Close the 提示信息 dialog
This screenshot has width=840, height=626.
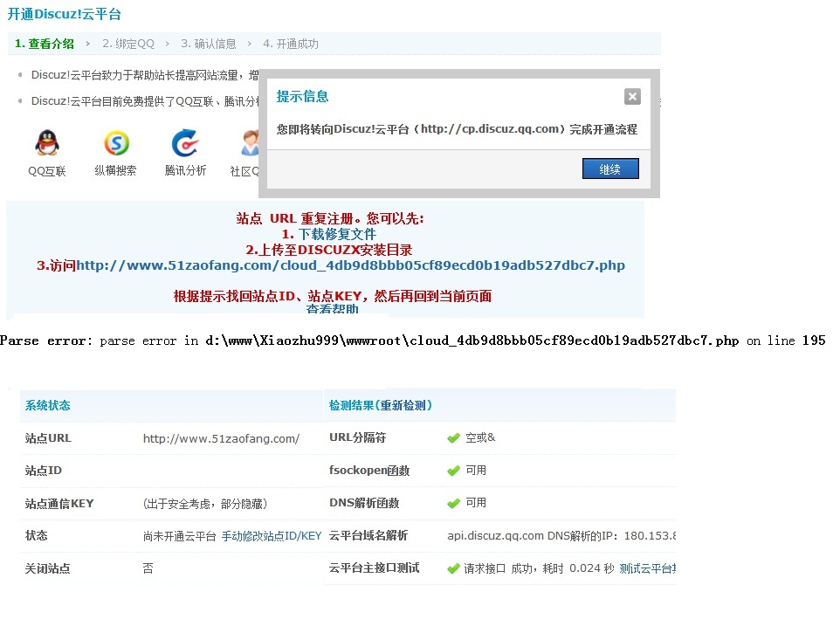click(x=632, y=96)
